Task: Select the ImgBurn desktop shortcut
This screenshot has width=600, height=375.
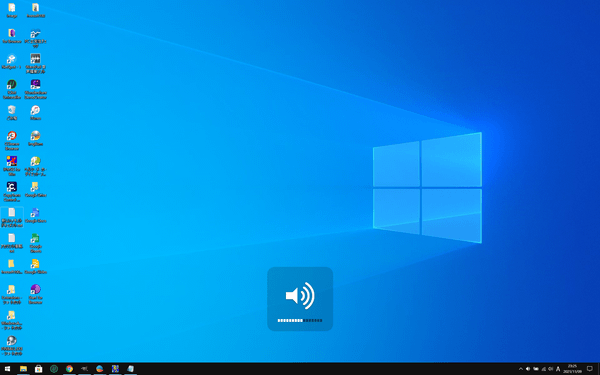Action: tap(35, 138)
